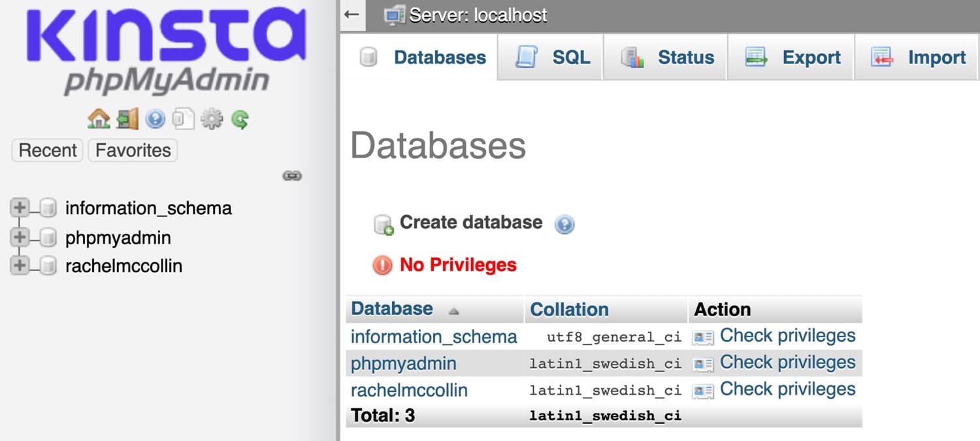Click the help icon next to Create database
980x441 pixels.
(x=564, y=224)
